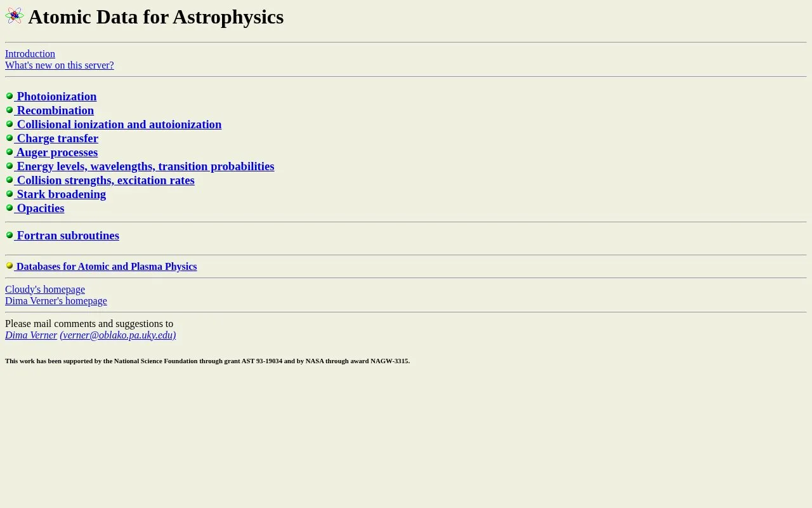Open the Photoionization section link
The image size is (812, 508).
tap(56, 97)
